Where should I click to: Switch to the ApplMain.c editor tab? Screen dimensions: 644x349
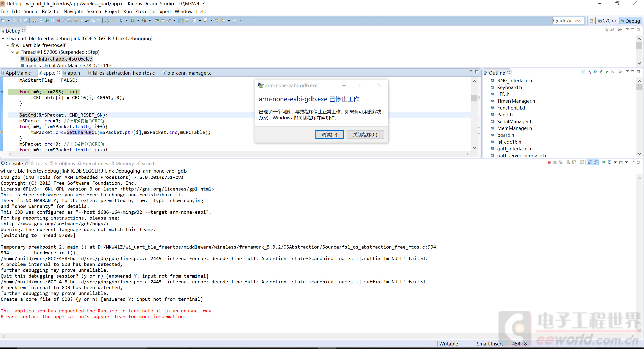tap(16, 73)
